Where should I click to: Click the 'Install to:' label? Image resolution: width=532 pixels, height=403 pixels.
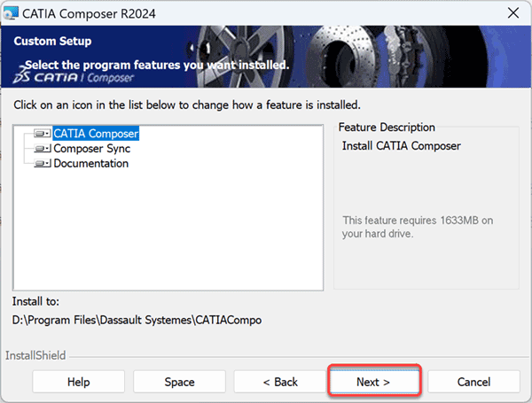[x=35, y=301]
